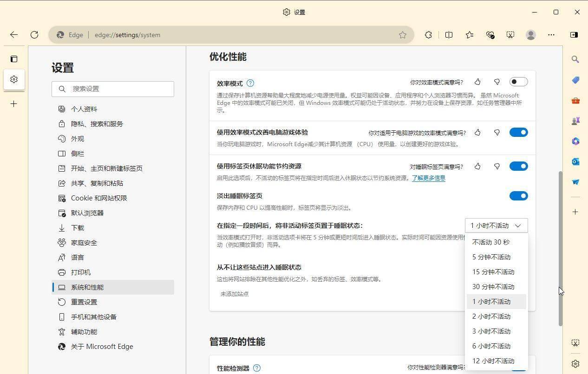
Task: Open 重置设置 section
Action: point(113,302)
